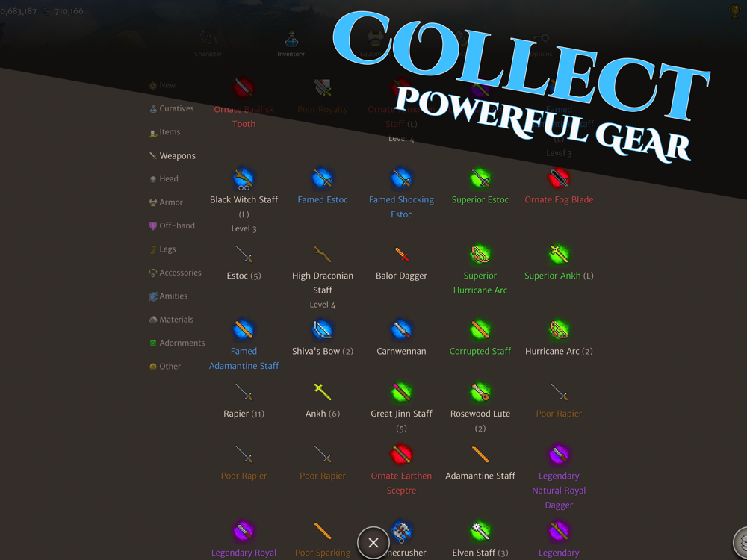Open the Character tab
The image size is (747, 560).
[x=208, y=44]
